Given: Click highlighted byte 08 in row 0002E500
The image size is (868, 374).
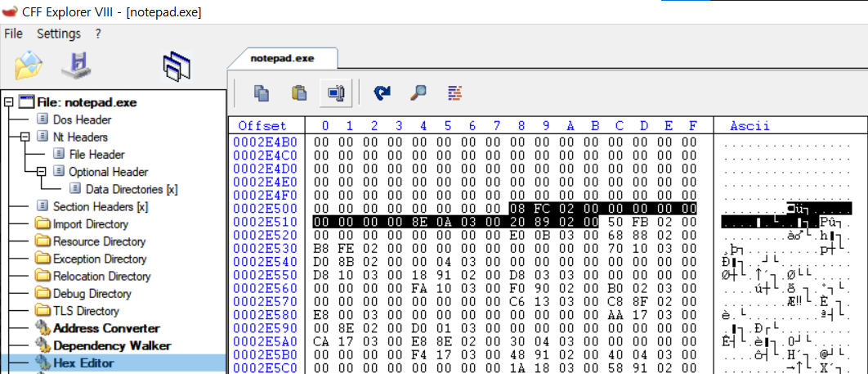Looking at the screenshot, I should [x=517, y=209].
